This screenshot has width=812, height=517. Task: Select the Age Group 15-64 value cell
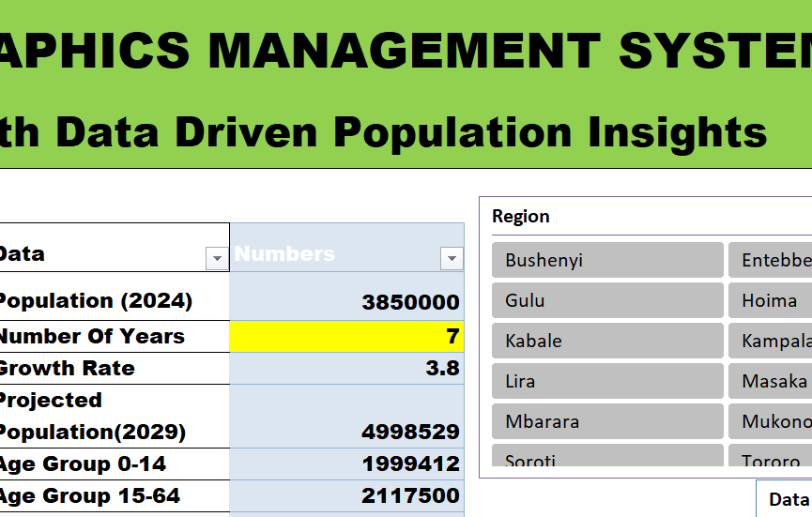[x=346, y=495]
